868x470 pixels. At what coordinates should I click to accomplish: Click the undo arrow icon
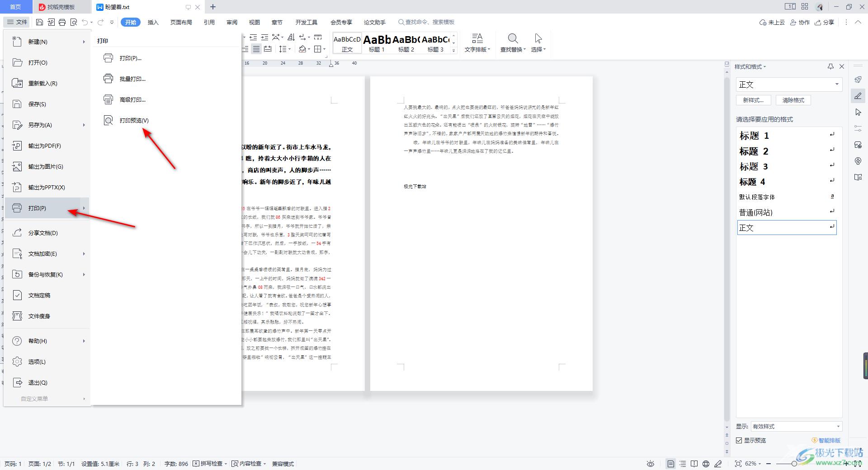85,22
